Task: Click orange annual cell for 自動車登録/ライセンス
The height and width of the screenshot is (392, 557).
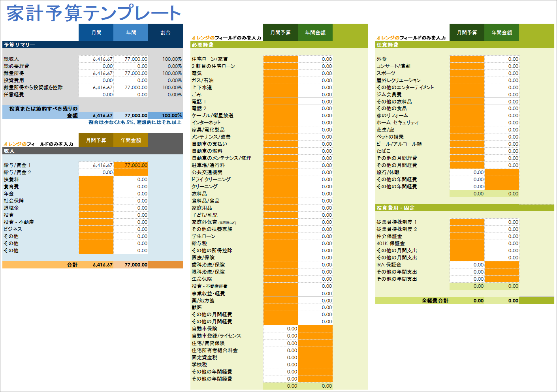Action: (315, 336)
